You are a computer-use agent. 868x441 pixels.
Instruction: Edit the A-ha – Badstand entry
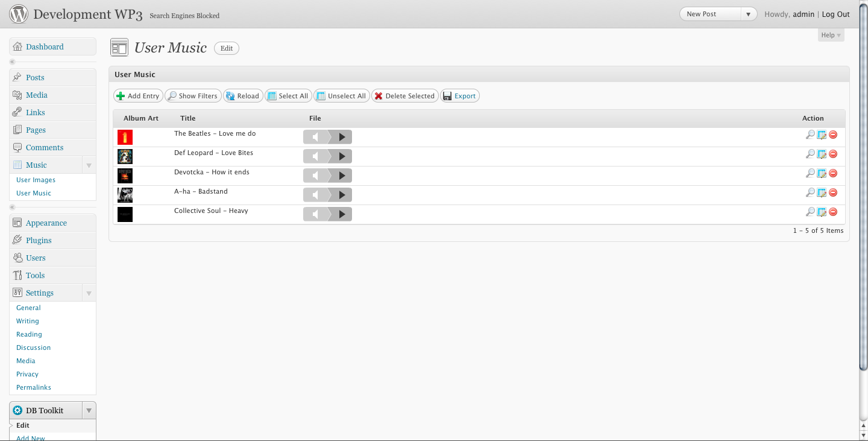[822, 192]
